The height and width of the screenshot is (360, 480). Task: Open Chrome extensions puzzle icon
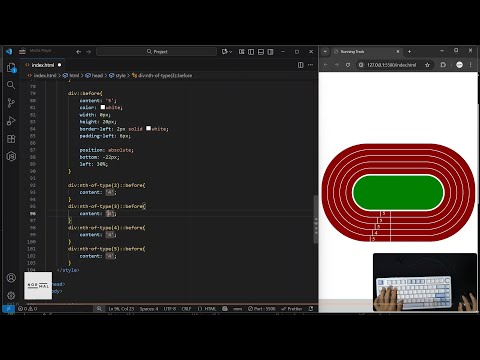point(443,65)
